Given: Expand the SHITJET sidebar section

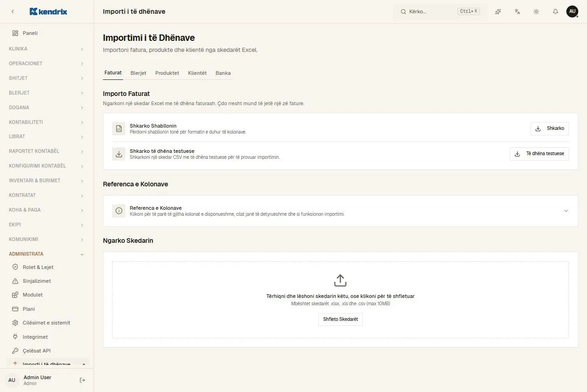Looking at the screenshot, I should [47, 78].
